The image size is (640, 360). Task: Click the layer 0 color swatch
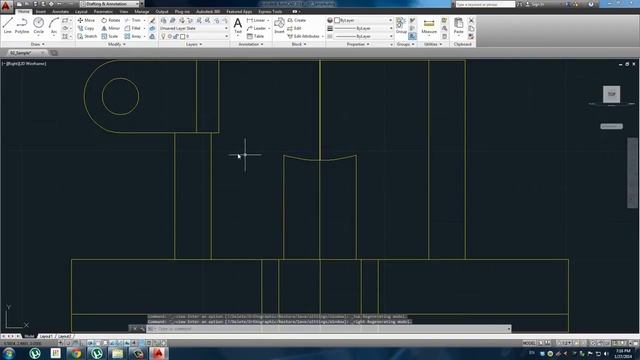(183, 36)
